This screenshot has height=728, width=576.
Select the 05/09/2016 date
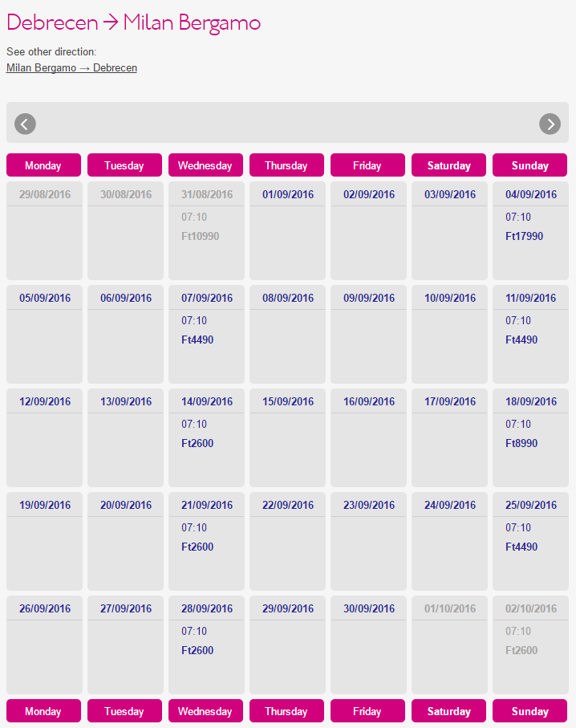pos(45,298)
